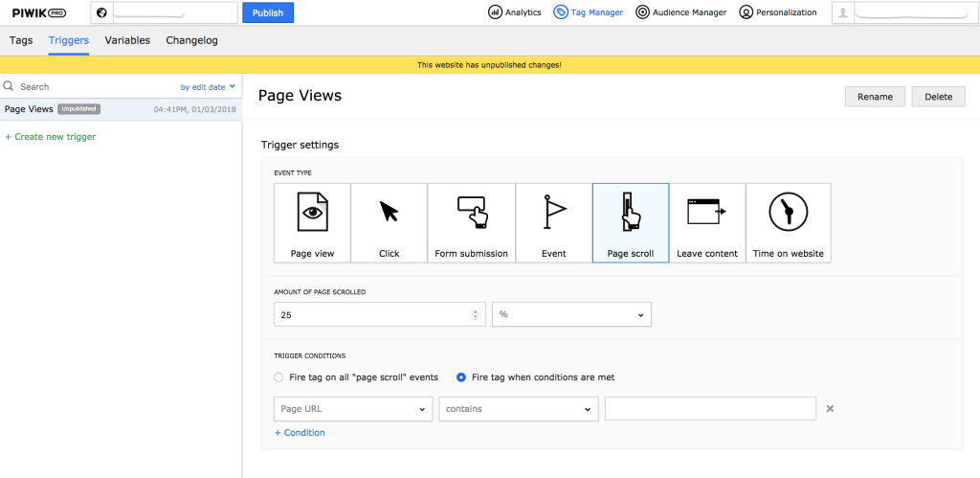This screenshot has height=478, width=980.
Task: Open Personalization module
Action: tap(777, 11)
